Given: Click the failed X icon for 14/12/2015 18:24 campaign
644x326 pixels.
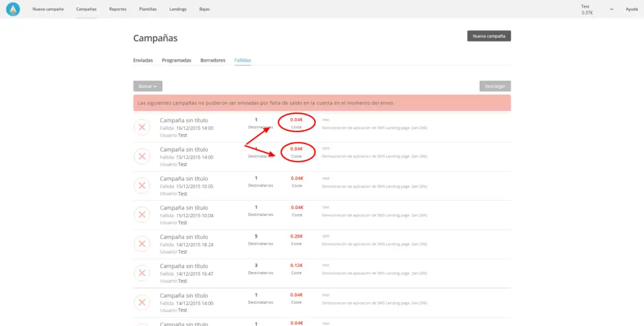Looking at the screenshot, I should [x=142, y=244].
